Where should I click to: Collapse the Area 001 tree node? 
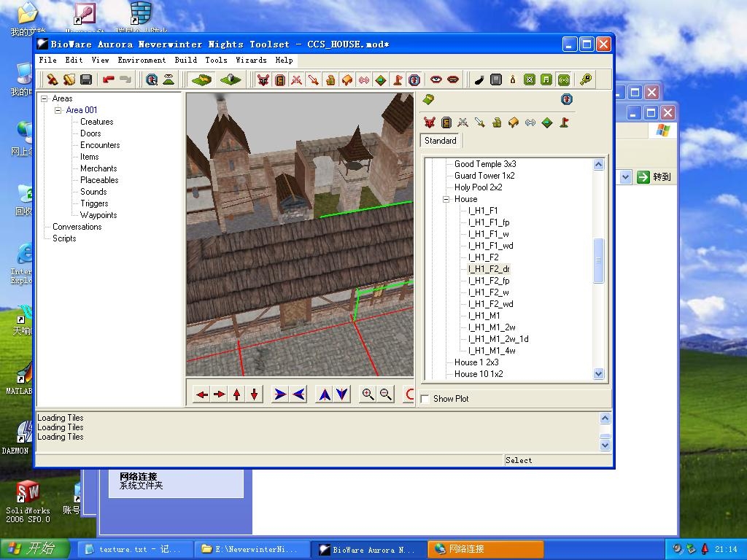(58, 110)
